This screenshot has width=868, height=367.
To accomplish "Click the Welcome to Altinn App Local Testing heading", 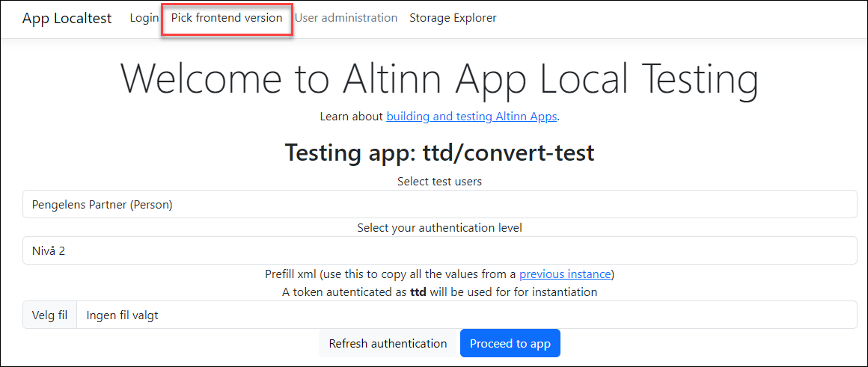I will 439,78.
